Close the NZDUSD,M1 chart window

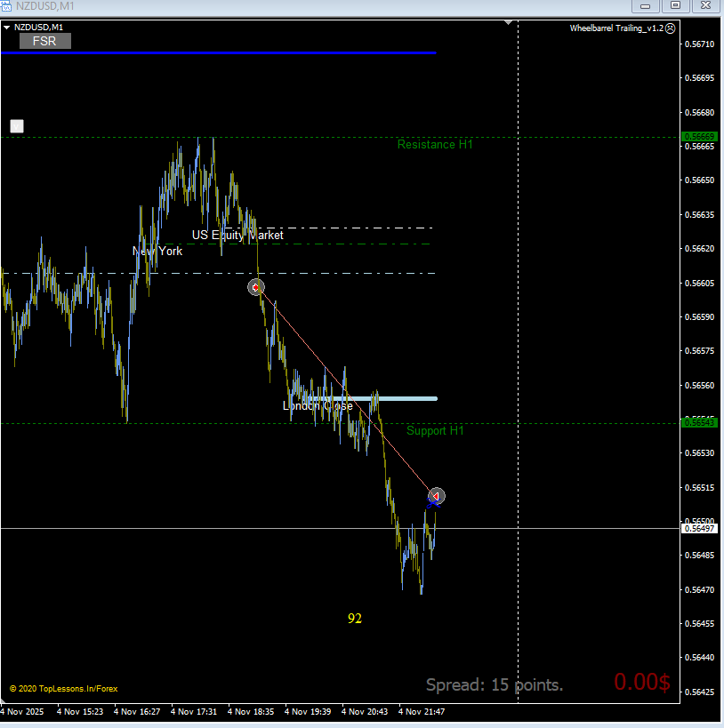[x=706, y=5]
